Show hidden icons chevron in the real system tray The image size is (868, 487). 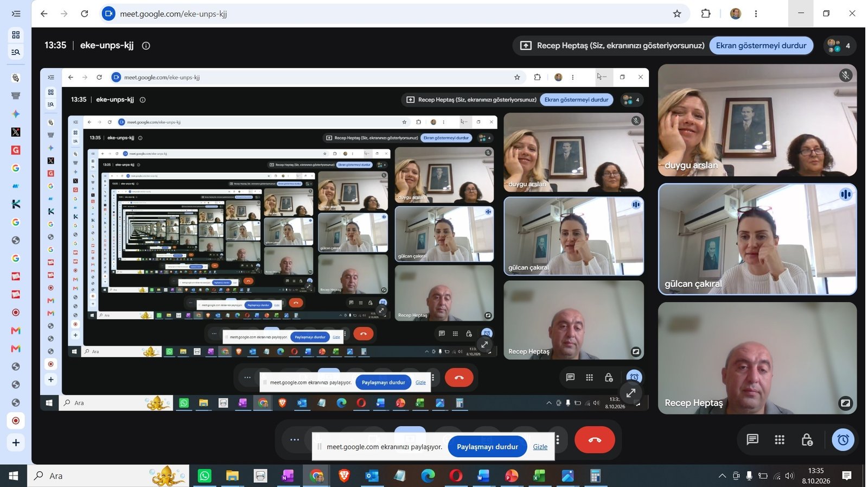pyautogui.click(x=722, y=476)
